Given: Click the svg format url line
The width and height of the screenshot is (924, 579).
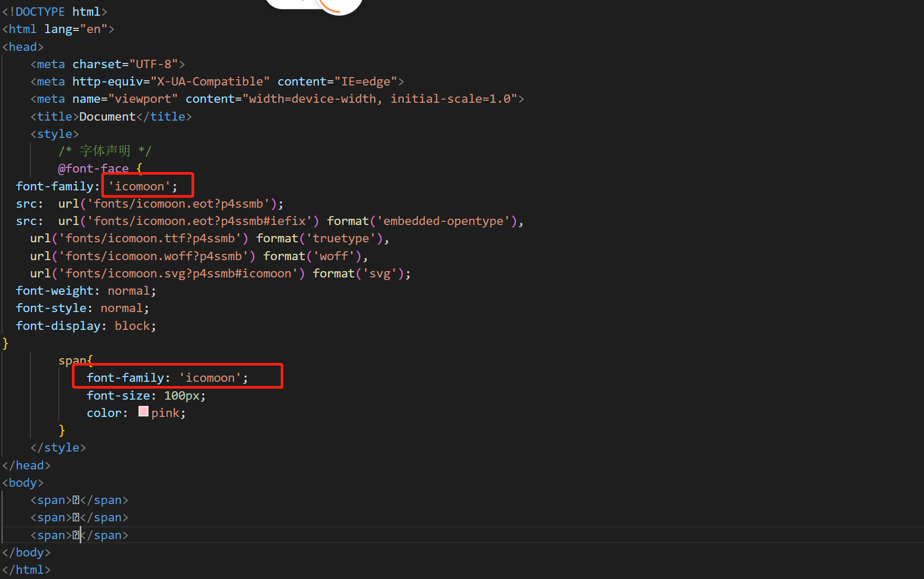Looking at the screenshot, I should point(220,273).
